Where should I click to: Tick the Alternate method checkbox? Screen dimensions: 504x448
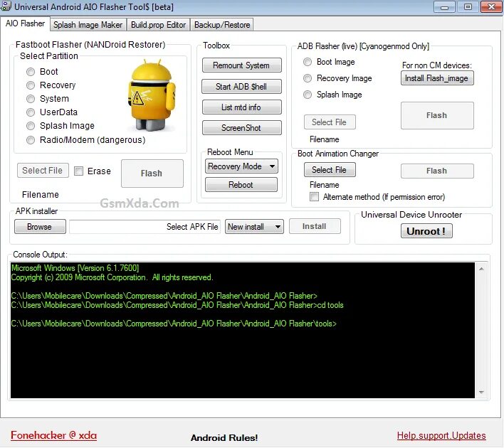coord(314,196)
